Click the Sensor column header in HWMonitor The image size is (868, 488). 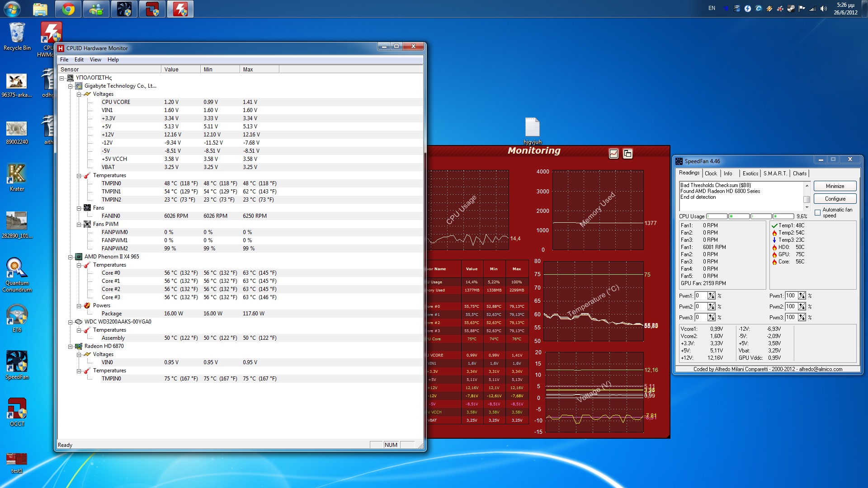click(109, 69)
